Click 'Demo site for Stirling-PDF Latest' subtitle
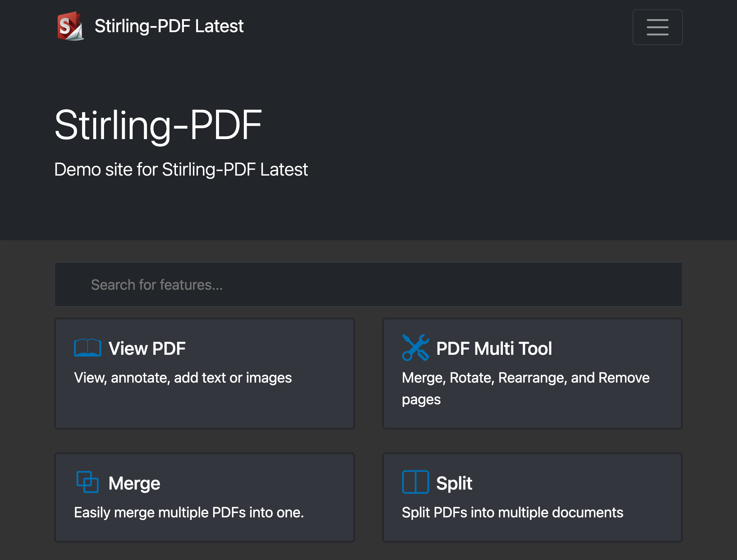This screenshot has height=560, width=737. (181, 169)
